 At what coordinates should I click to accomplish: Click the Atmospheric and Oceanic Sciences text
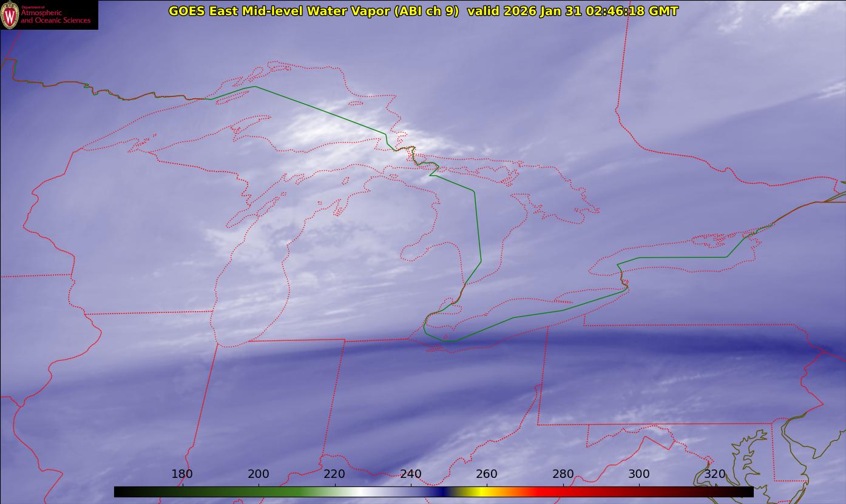click(x=55, y=17)
